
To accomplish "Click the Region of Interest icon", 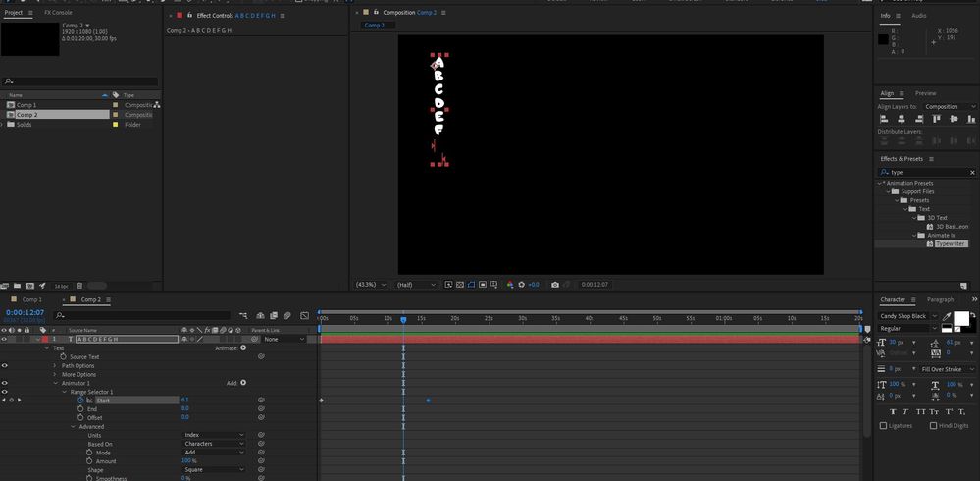I will tap(483, 284).
